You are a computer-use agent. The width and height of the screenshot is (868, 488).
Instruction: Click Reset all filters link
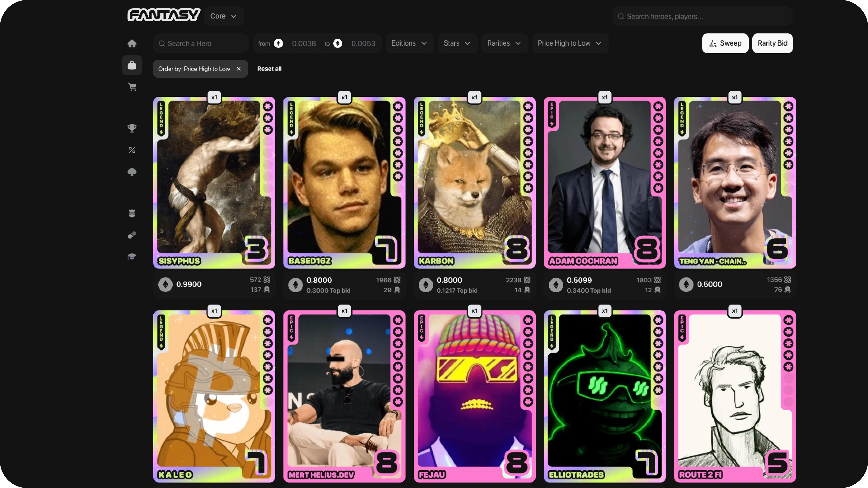[269, 69]
